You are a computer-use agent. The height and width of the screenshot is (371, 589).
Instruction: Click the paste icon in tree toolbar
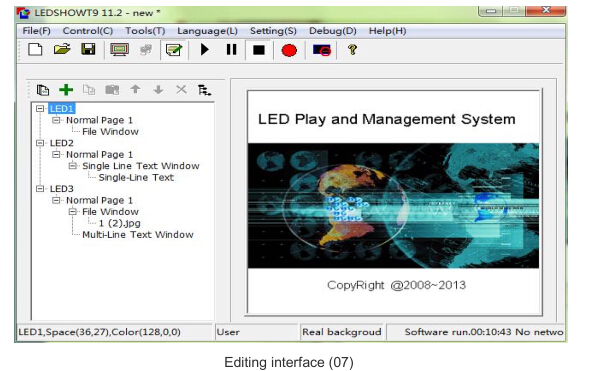click(112, 90)
